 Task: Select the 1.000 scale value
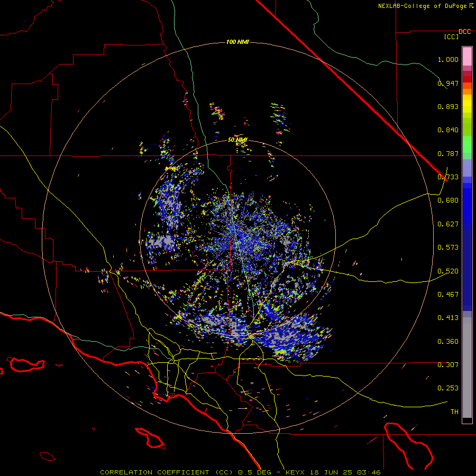(448, 59)
